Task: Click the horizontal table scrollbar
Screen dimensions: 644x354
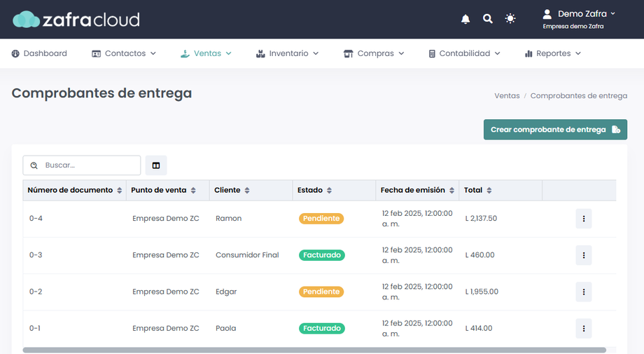Action: click(314, 350)
